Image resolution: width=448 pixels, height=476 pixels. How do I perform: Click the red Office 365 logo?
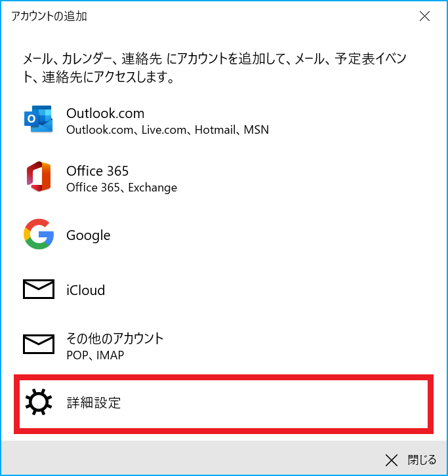pos(39,176)
